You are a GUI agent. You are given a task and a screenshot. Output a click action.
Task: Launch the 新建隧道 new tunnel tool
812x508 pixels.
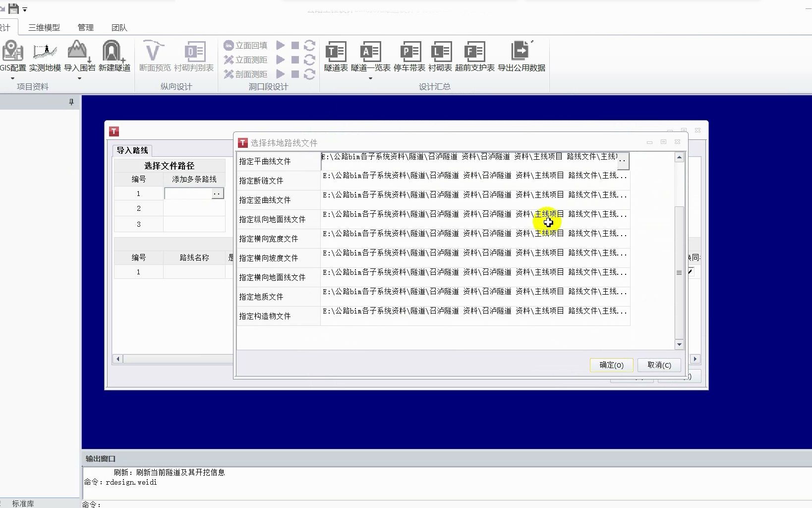click(113, 56)
